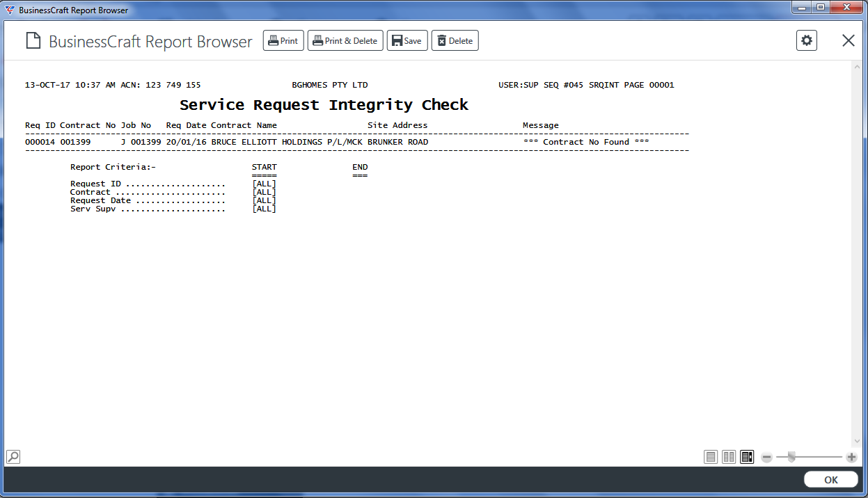Click 'USER:SUP SEQ #045 SRQINT PAGE 00001'
This screenshot has height=498, width=868.
tap(586, 85)
